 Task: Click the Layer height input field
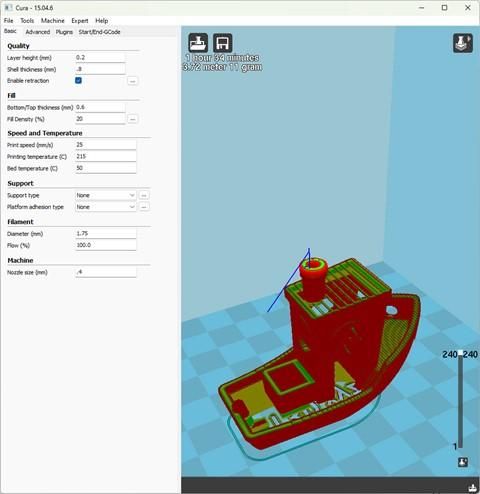click(x=100, y=57)
